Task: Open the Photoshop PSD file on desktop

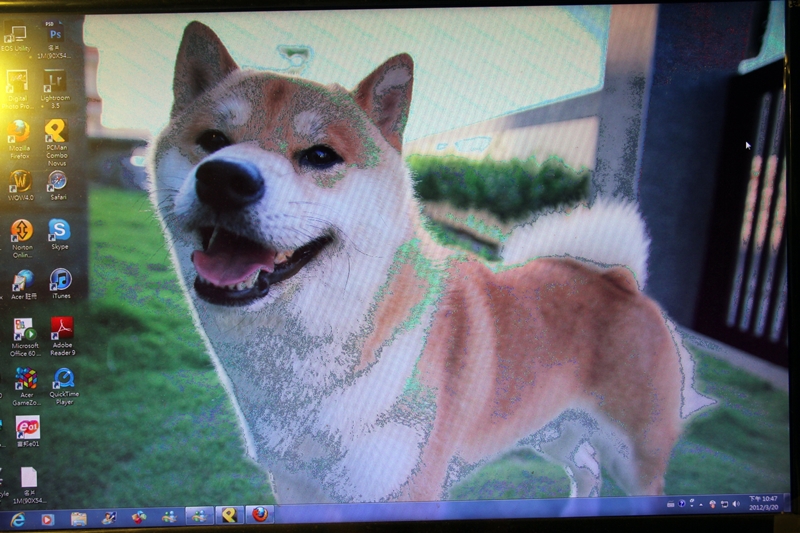Action: (54, 40)
